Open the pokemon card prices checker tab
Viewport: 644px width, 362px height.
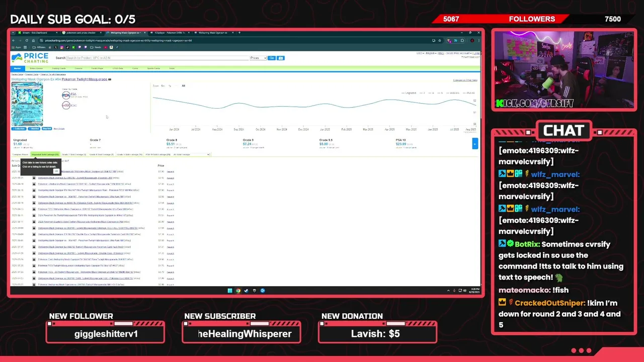coord(80,33)
